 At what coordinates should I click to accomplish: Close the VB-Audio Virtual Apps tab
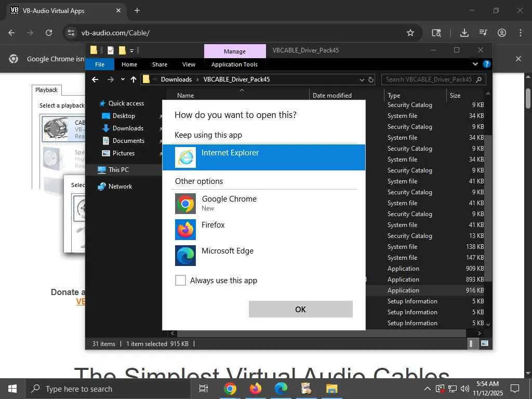(x=118, y=10)
